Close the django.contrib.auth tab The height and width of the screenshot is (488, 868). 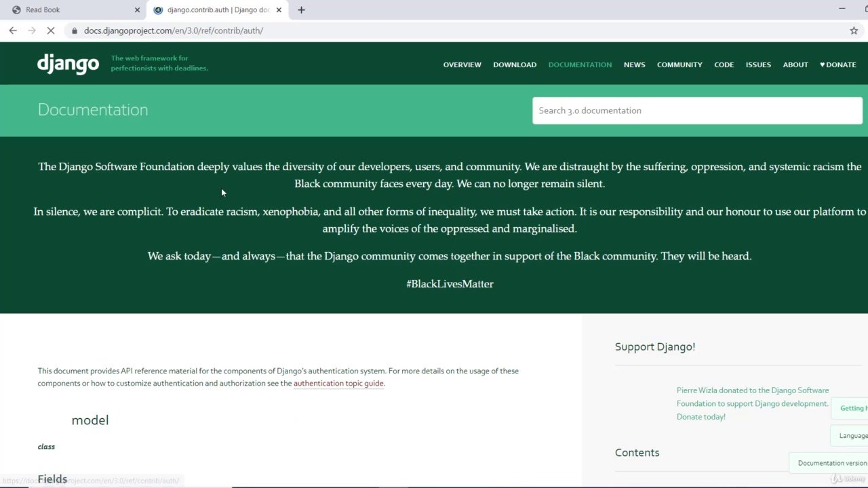(x=278, y=10)
